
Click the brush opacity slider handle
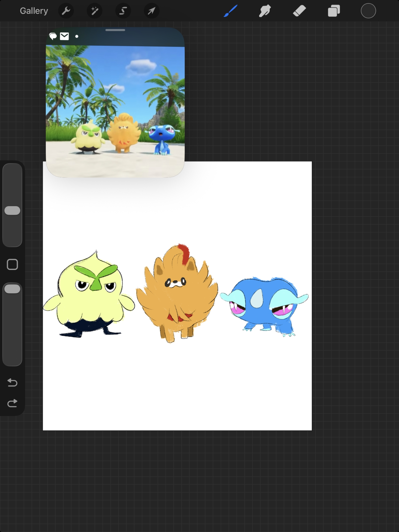click(x=12, y=289)
